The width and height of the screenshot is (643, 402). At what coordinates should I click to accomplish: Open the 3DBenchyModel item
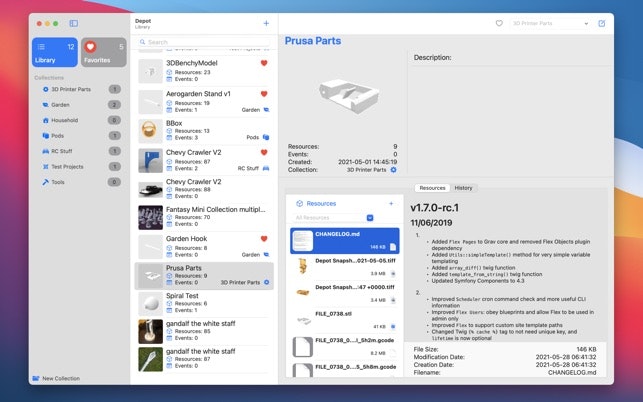(x=204, y=71)
